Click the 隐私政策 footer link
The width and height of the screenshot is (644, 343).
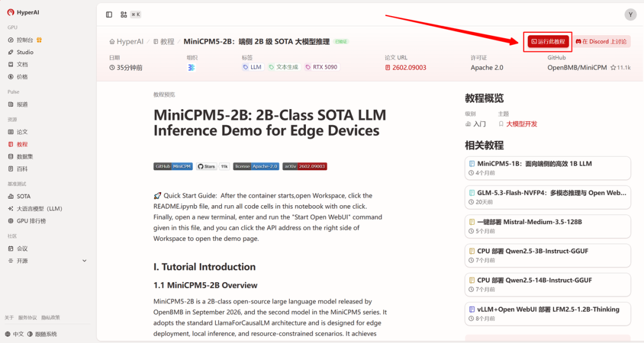tap(51, 317)
